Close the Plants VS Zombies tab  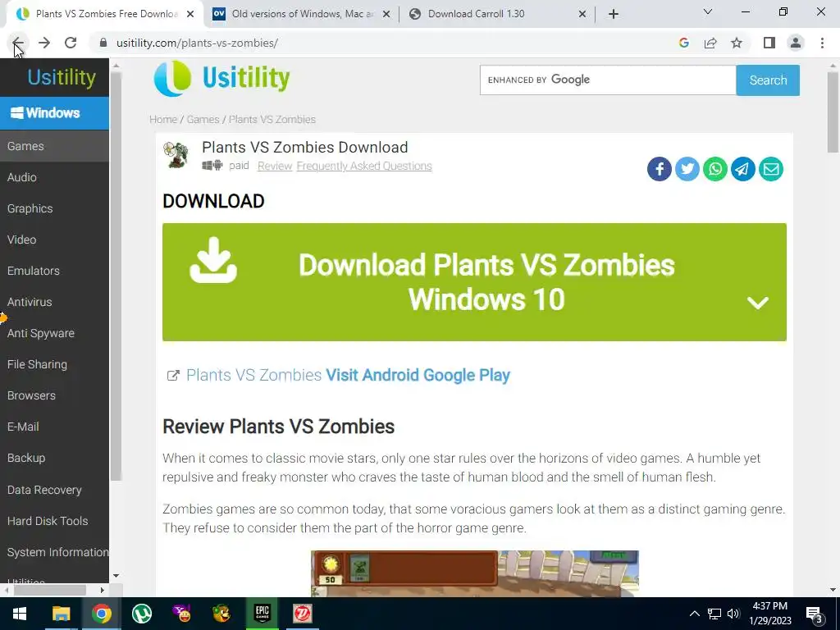pyautogui.click(x=190, y=15)
